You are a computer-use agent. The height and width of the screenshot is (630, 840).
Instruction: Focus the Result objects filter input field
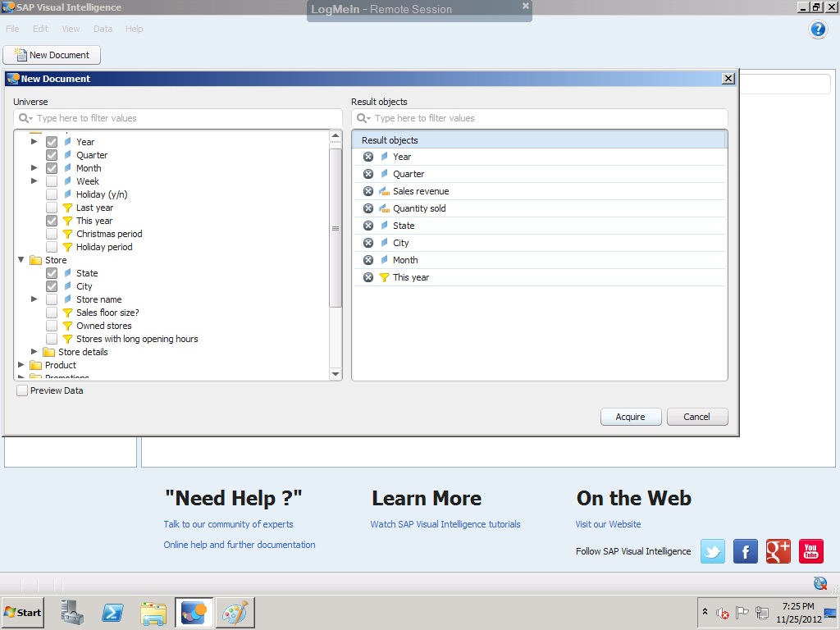[540, 118]
